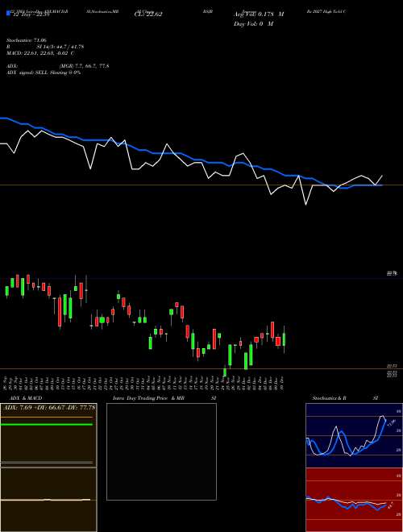Click the last green candlestick on the chart

click(284, 339)
